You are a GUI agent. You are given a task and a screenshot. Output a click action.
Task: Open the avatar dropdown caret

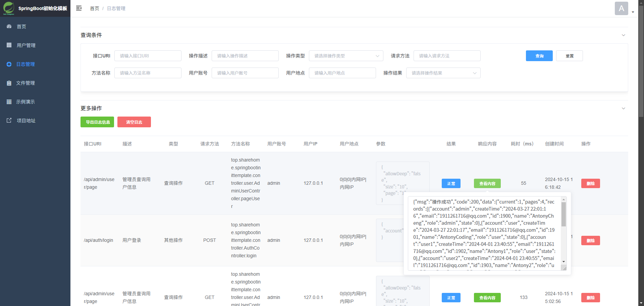tap(633, 12)
